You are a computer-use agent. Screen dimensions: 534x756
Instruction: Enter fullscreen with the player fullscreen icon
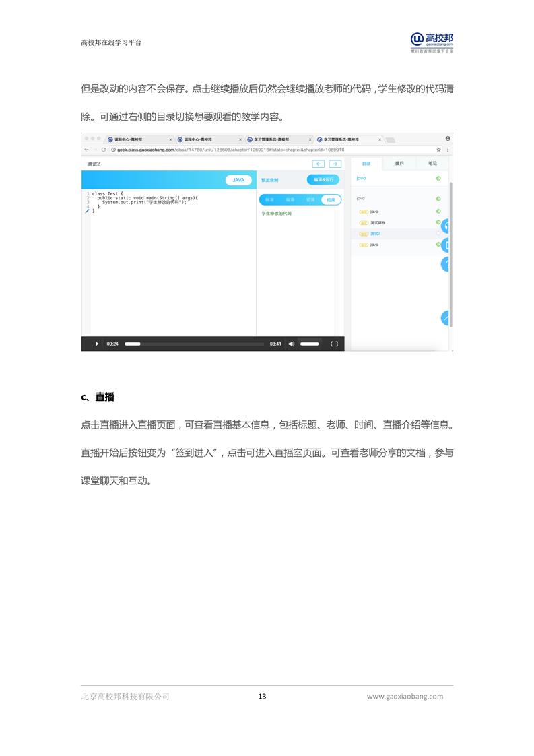coord(335,344)
